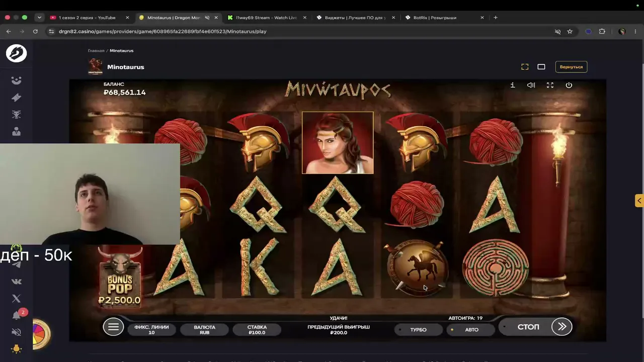The height and width of the screenshot is (362, 644).
Task: Open the casino dragon logo home
Action: 16,53
